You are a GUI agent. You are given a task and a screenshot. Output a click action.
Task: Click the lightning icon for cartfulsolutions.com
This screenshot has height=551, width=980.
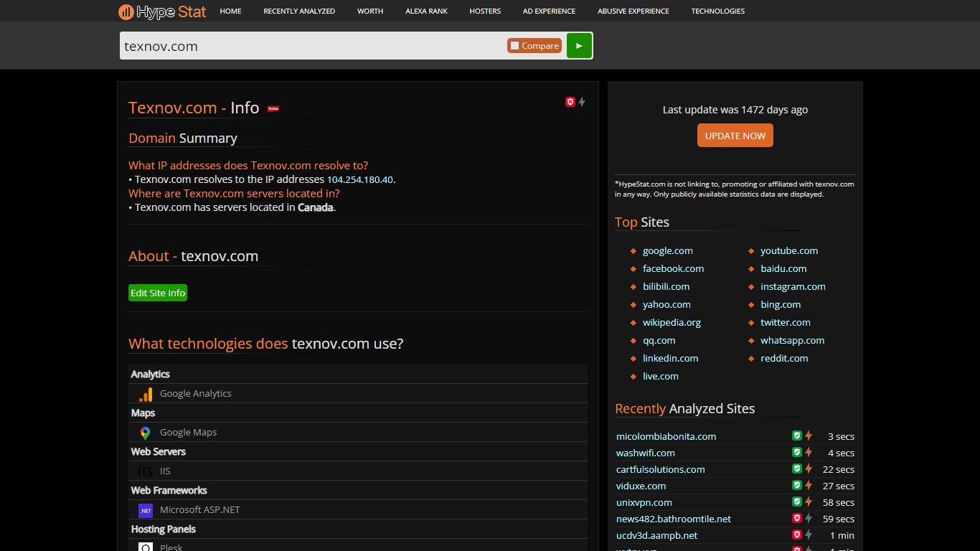(x=809, y=468)
